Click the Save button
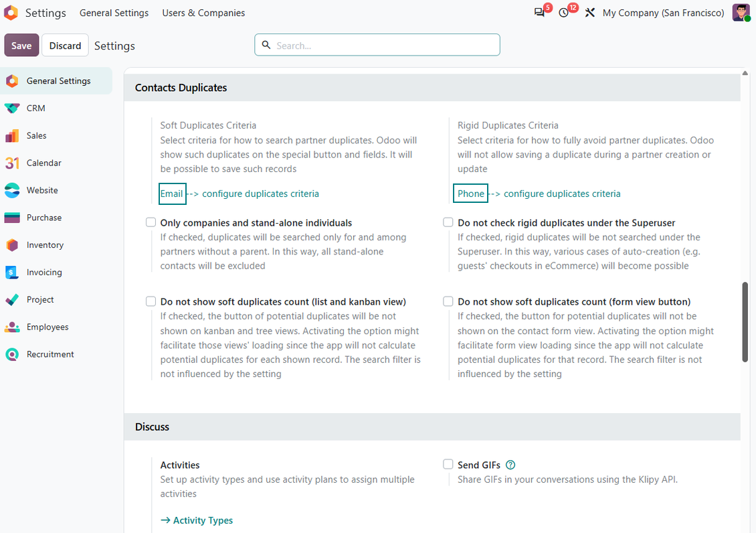 click(x=21, y=46)
